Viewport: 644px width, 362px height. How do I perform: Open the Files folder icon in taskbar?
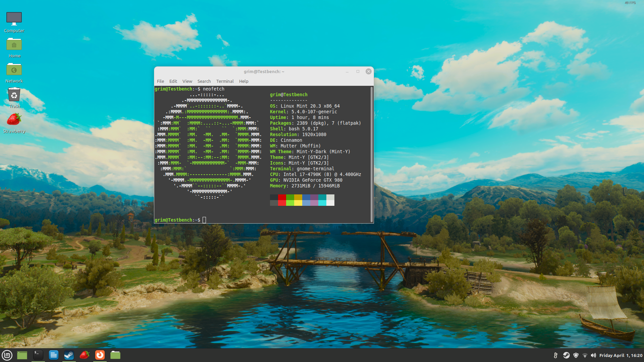pyautogui.click(x=115, y=355)
